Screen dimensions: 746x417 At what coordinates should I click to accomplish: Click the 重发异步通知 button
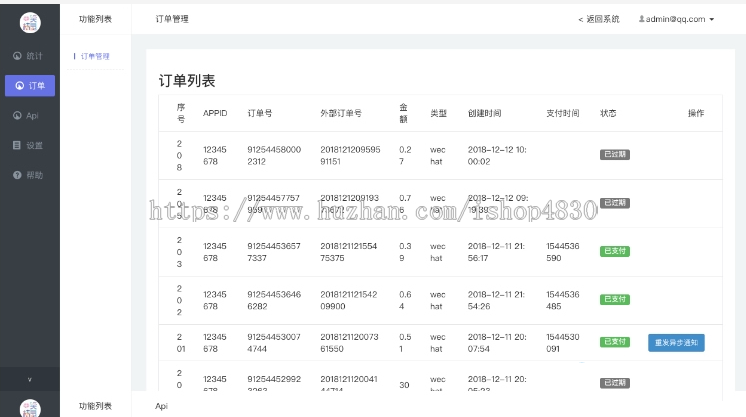click(x=676, y=343)
